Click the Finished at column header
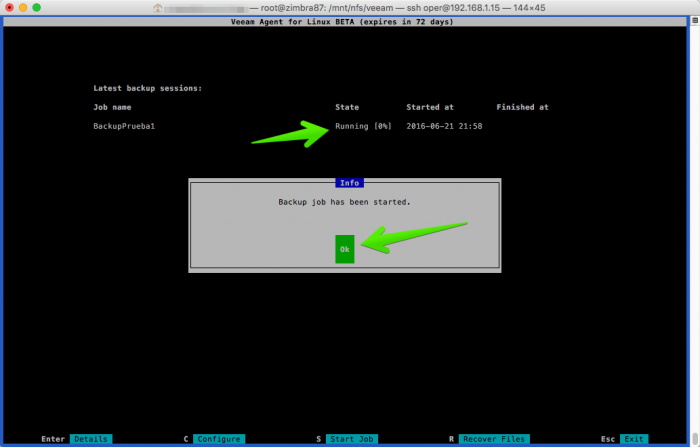Image resolution: width=700 pixels, height=447 pixels. tap(522, 107)
